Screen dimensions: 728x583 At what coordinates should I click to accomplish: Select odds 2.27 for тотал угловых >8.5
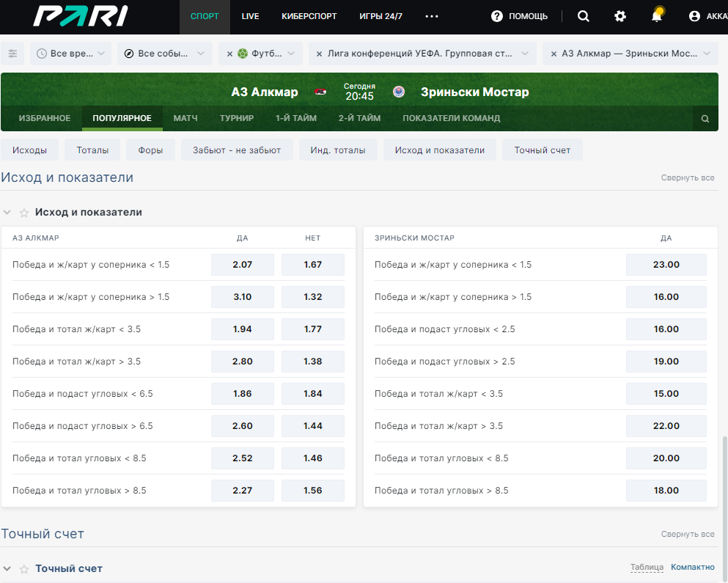243,491
